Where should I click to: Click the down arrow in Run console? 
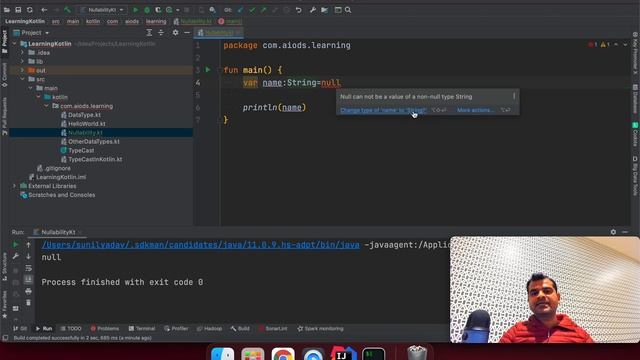28,256
